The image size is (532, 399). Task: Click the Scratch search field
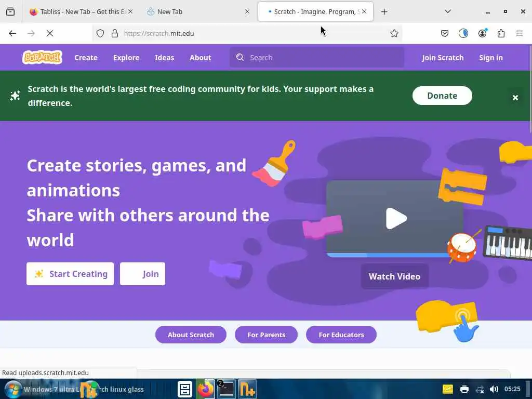click(x=317, y=57)
